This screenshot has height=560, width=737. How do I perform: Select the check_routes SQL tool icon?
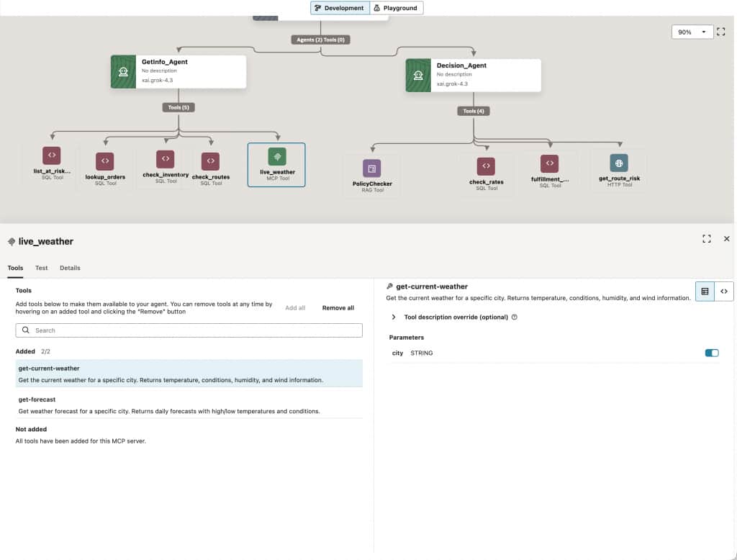tap(211, 161)
